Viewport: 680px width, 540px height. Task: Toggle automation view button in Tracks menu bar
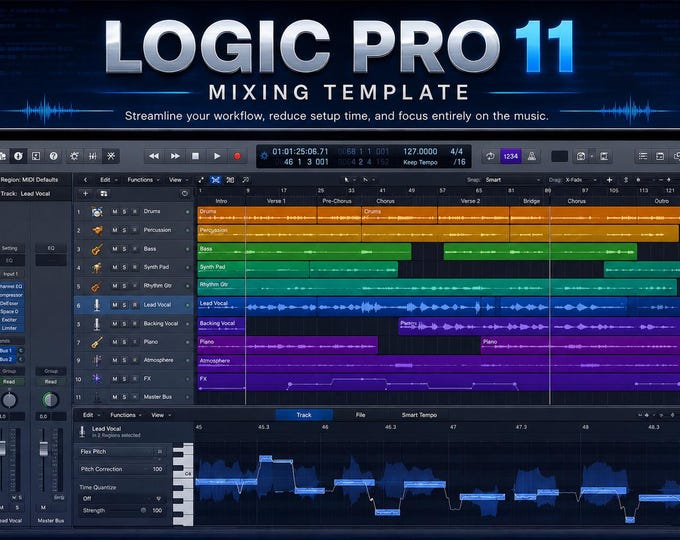coord(201,180)
